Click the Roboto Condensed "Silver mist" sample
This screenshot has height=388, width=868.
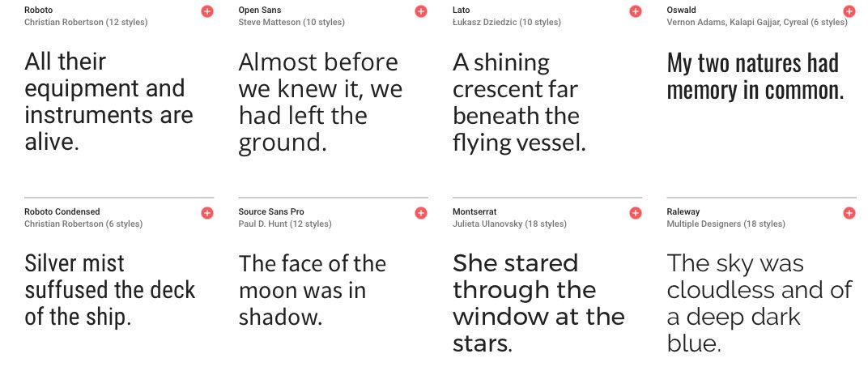click(x=110, y=290)
